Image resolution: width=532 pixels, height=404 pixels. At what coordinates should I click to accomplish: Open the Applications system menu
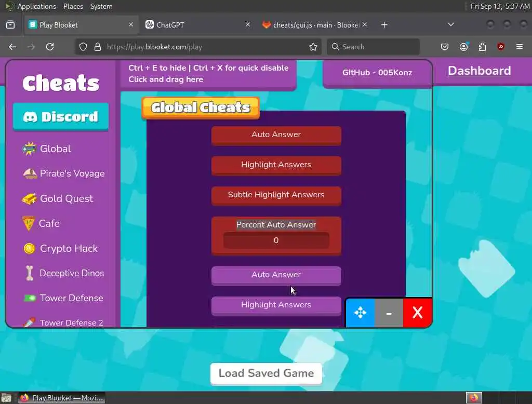coord(37,6)
